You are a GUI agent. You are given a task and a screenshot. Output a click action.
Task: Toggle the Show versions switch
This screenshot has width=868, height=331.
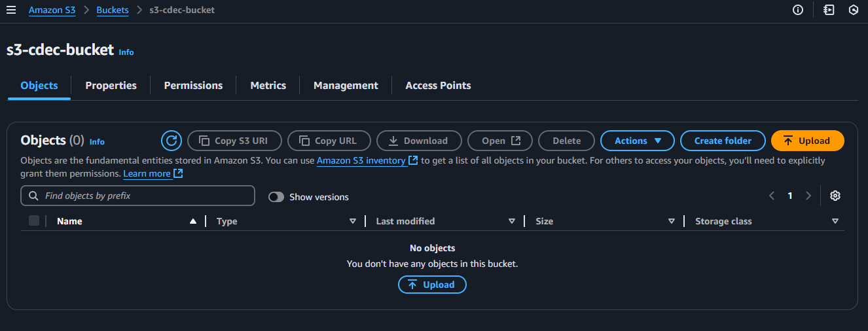click(x=276, y=197)
